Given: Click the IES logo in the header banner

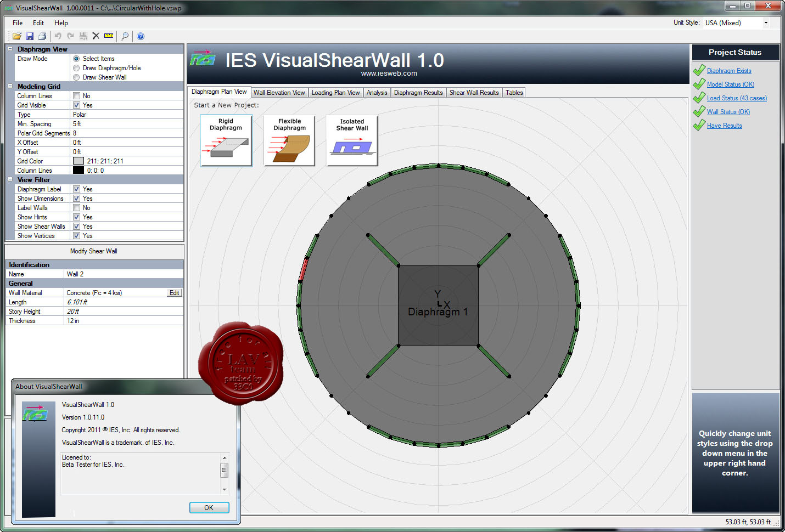Looking at the screenshot, I should (203, 58).
